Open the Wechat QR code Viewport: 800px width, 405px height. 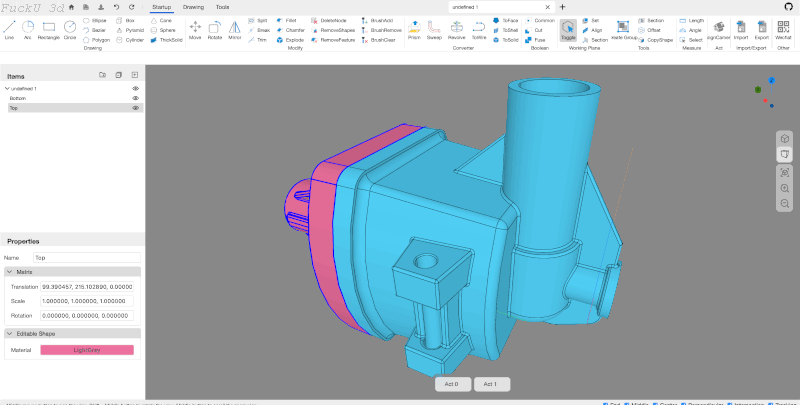[783, 30]
